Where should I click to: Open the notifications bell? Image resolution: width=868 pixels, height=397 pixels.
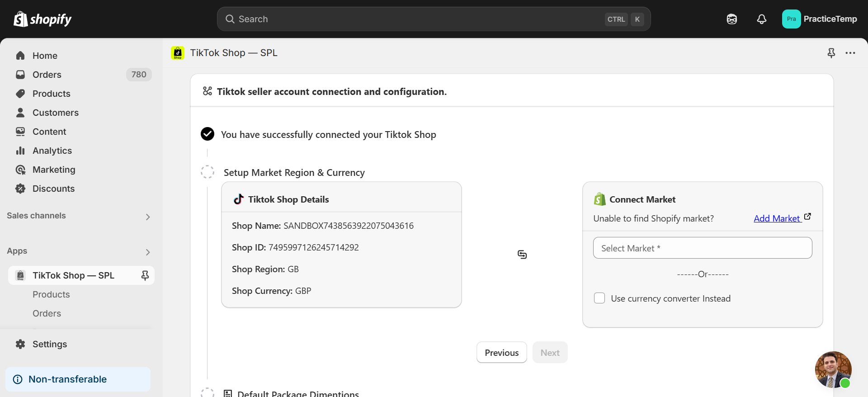[761, 19]
